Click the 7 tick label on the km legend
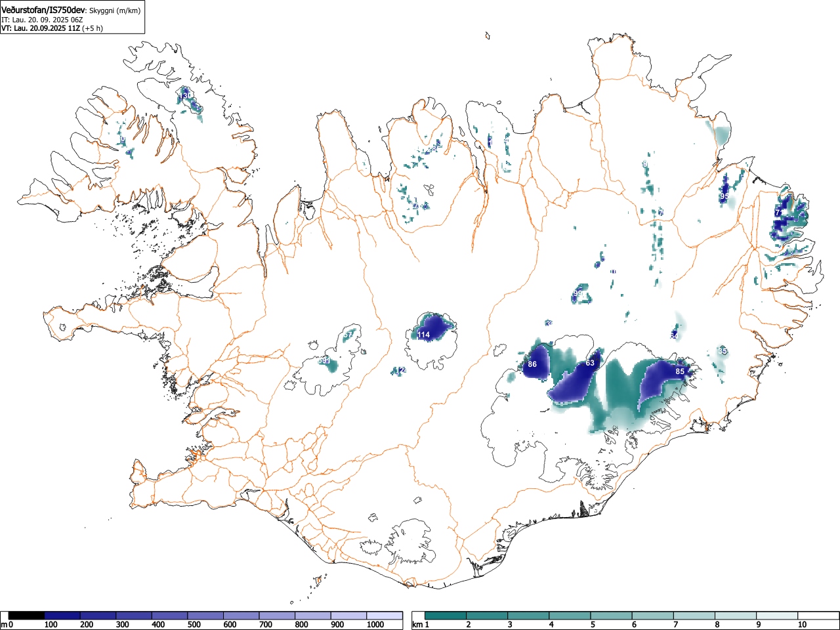 pos(675,625)
